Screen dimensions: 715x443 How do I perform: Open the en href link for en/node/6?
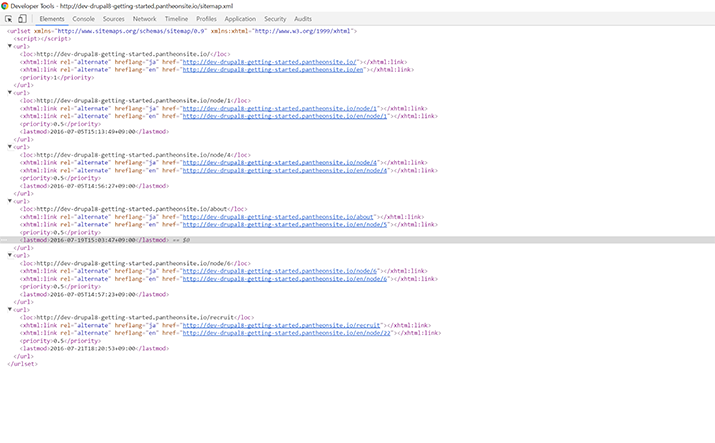(x=285, y=279)
